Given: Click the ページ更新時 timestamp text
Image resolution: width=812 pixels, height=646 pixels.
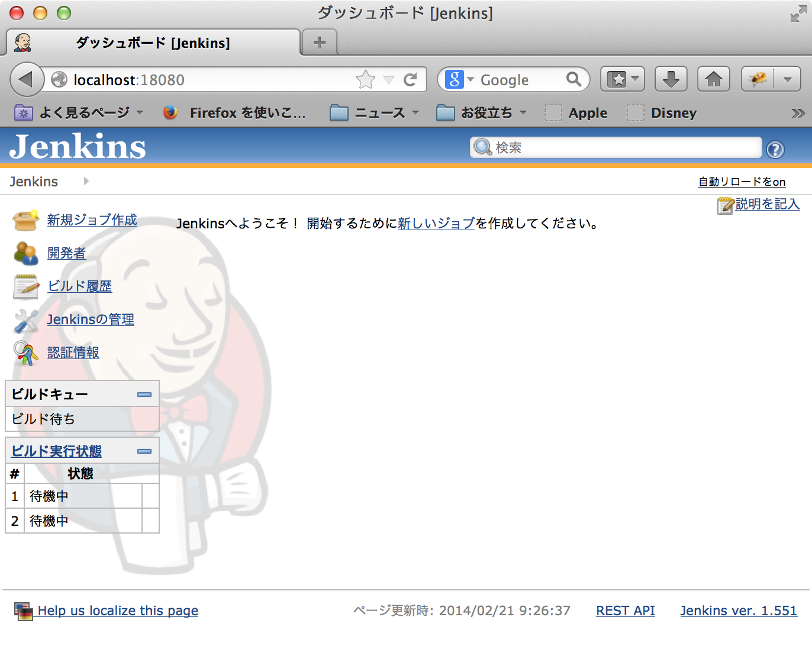Looking at the screenshot, I should point(462,611).
